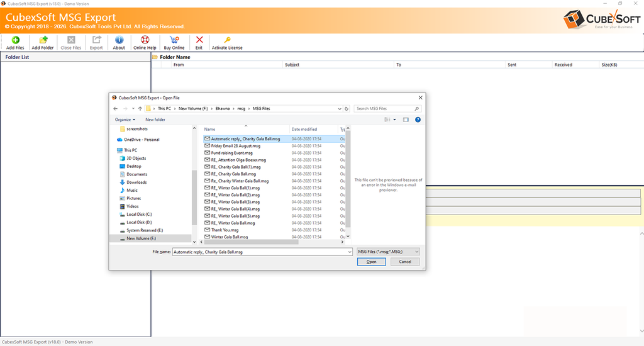This screenshot has height=346, width=644.
Task: Open the Organize dropdown menu
Action: tap(125, 120)
